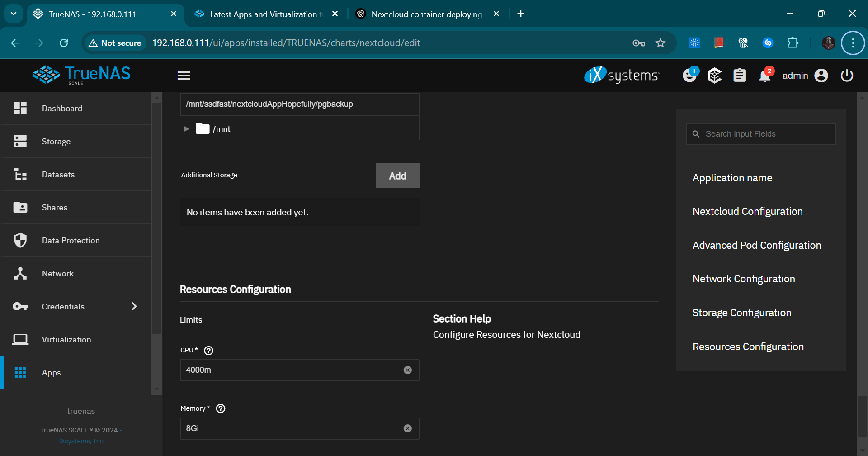Image resolution: width=868 pixels, height=456 pixels.
Task: Open the TrueCommand status icon
Action: (714, 76)
